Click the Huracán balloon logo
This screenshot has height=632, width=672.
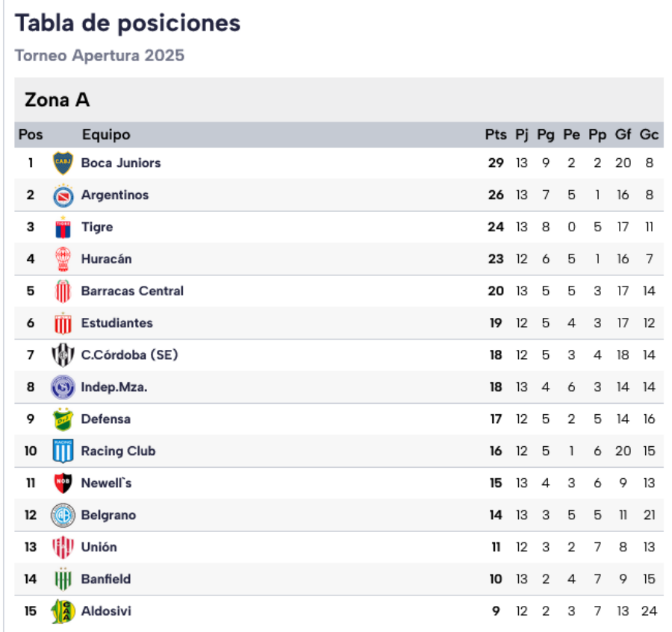click(63, 259)
